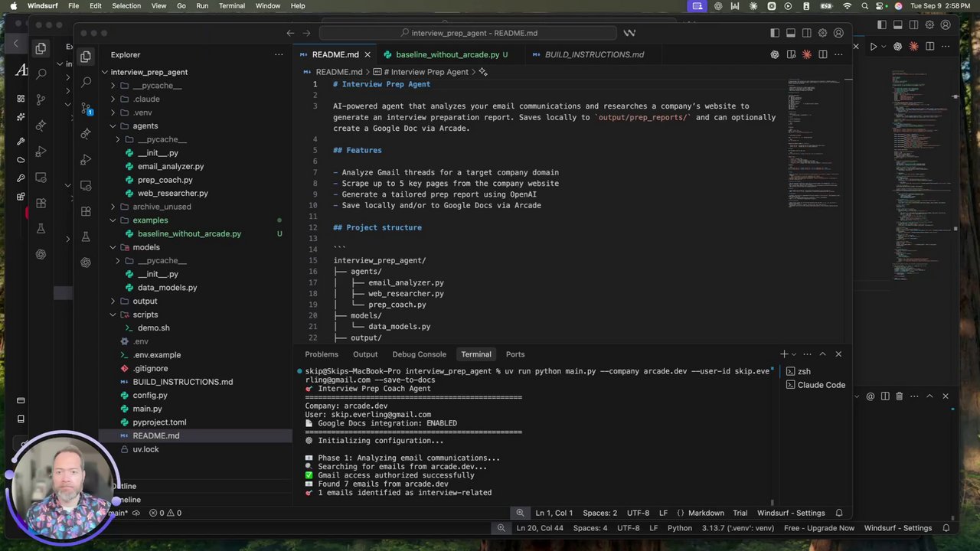
Task: Go back using the title bar arrow
Action: tap(290, 33)
